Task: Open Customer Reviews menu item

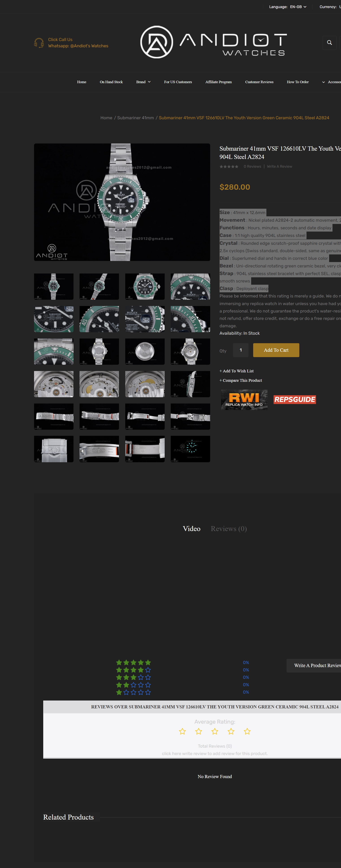Action: click(259, 82)
